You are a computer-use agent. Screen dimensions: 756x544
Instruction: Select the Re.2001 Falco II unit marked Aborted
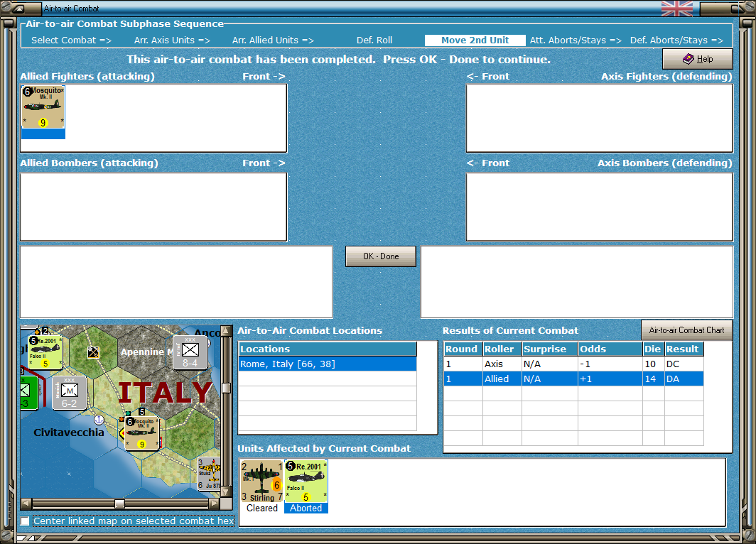306,481
